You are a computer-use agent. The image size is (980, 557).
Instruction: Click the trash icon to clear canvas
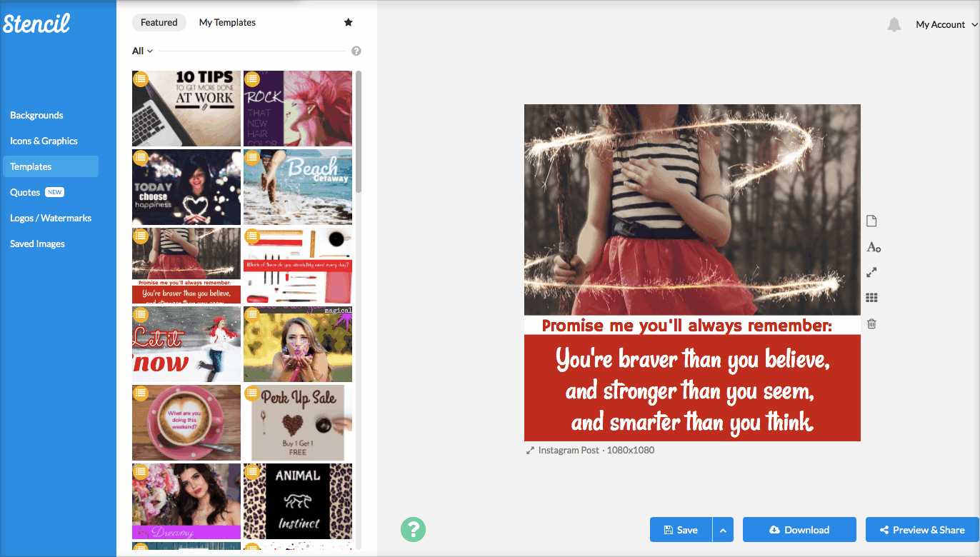pos(871,323)
